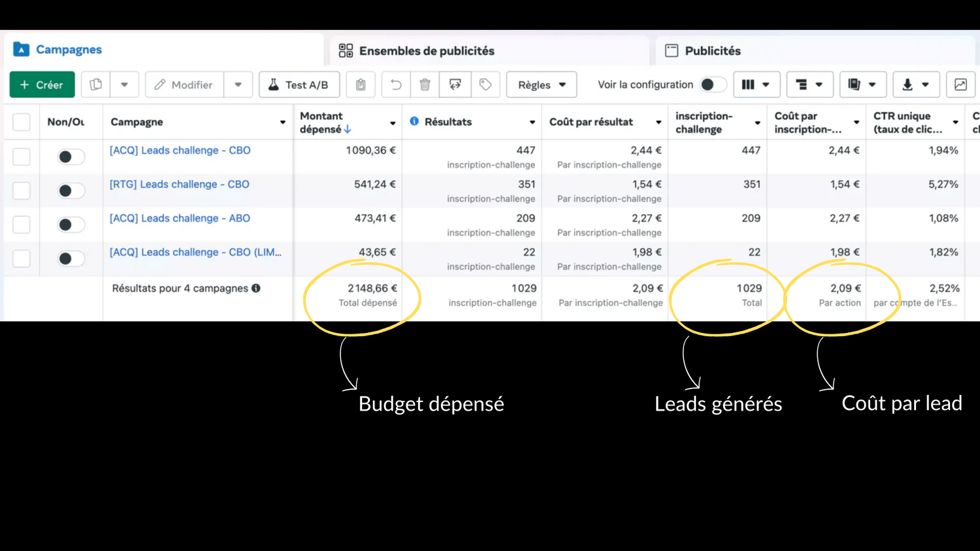Open the charts view icon
The height and width of the screenshot is (551, 980).
point(960,85)
